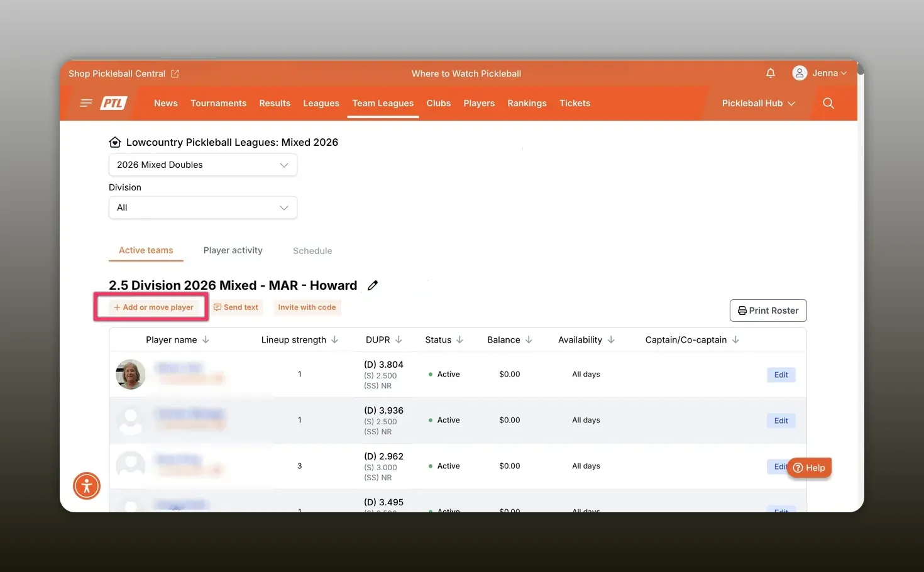Sort by Captain/Co-captain arrow

point(735,339)
